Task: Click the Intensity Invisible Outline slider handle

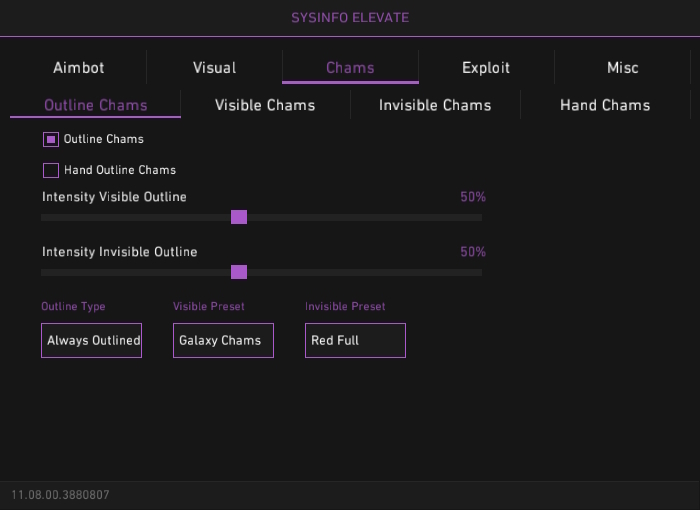Action: (239, 272)
